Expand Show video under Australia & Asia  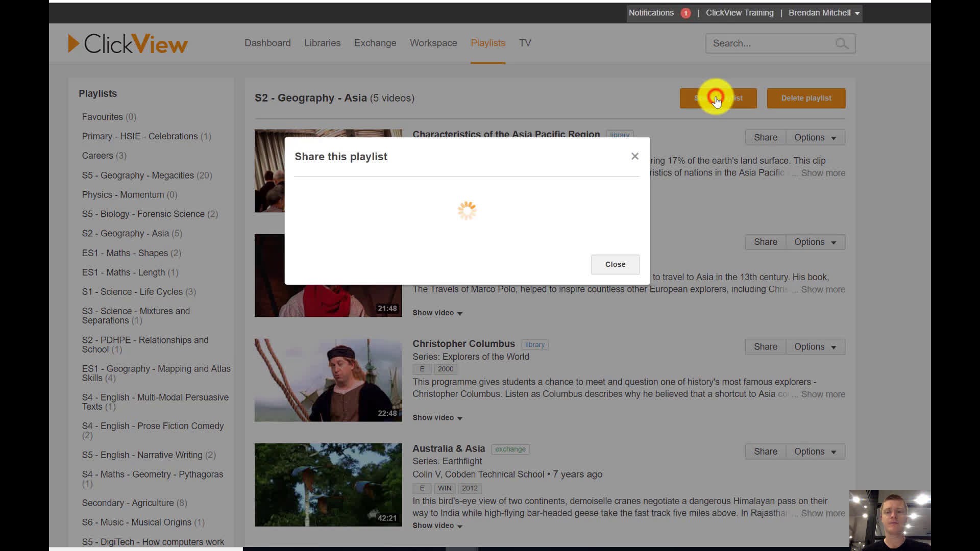point(437,525)
